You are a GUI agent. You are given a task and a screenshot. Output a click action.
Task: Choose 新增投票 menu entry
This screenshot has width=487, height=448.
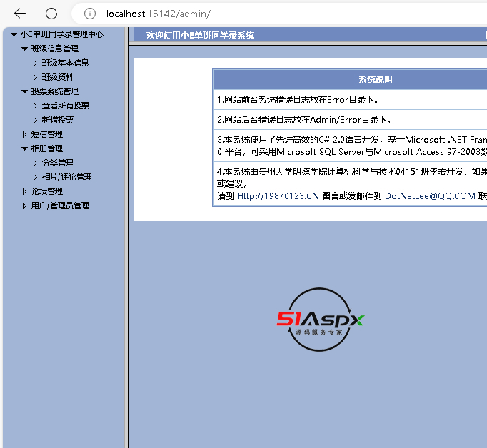point(57,120)
